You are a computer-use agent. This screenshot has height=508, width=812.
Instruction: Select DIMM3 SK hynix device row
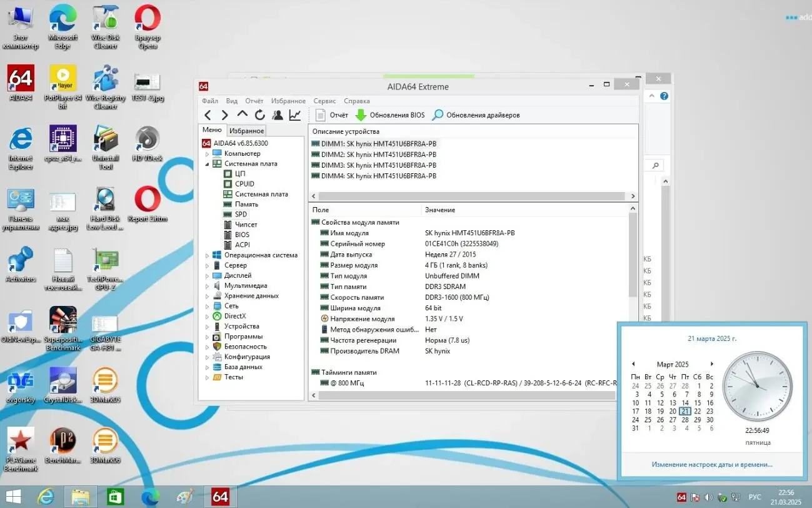point(379,165)
